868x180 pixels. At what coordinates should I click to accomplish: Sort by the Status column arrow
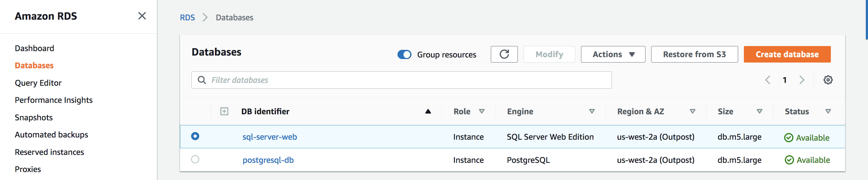(x=828, y=111)
